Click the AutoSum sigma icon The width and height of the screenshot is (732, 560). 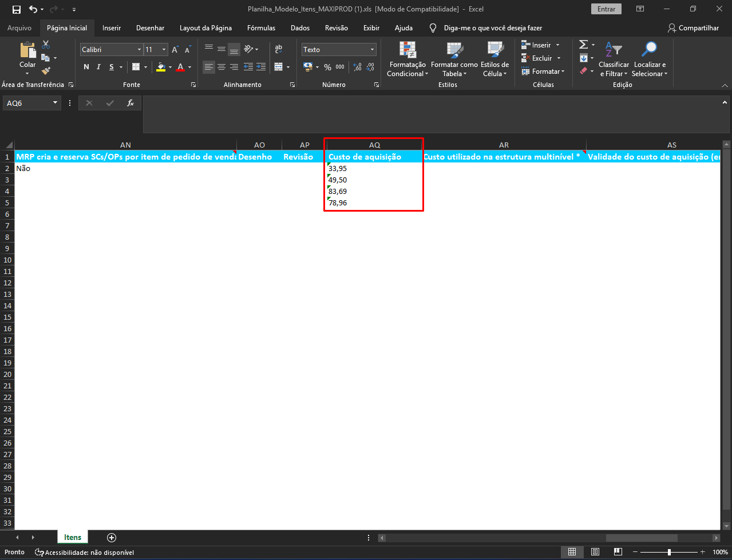[x=583, y=45]
